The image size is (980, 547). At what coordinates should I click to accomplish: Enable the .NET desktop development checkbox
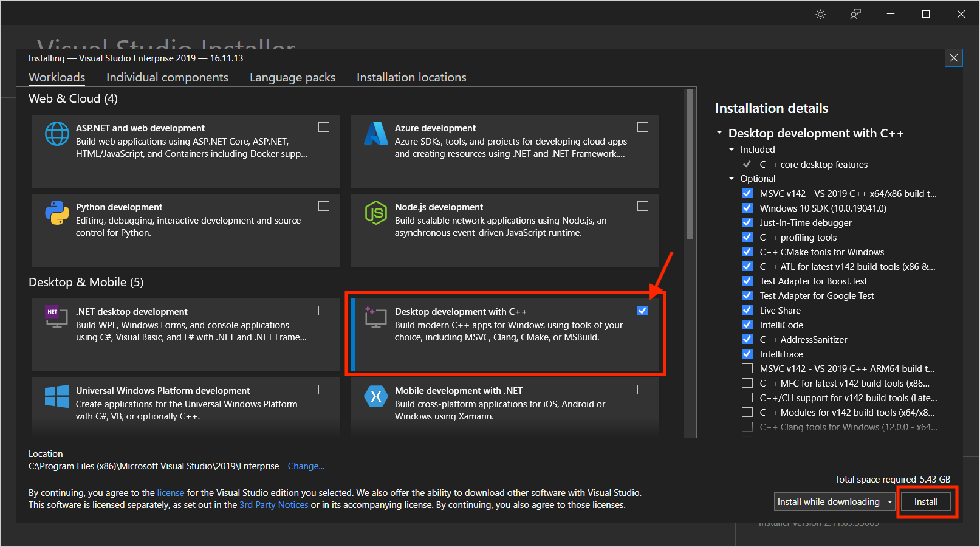pos(324,311)
